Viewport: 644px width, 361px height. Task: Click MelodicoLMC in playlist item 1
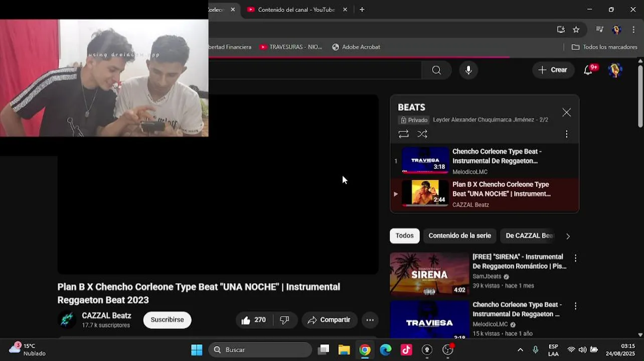[x=470, y=172]
